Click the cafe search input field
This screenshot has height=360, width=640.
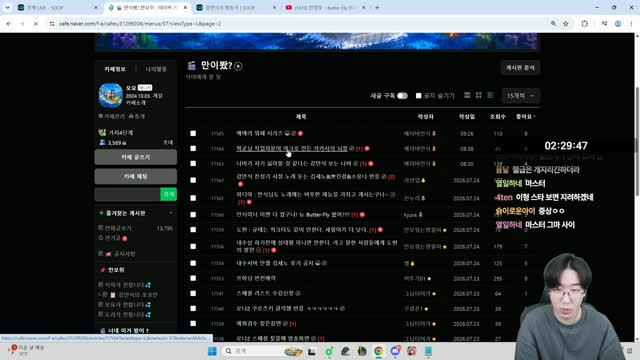click(127, 194)
